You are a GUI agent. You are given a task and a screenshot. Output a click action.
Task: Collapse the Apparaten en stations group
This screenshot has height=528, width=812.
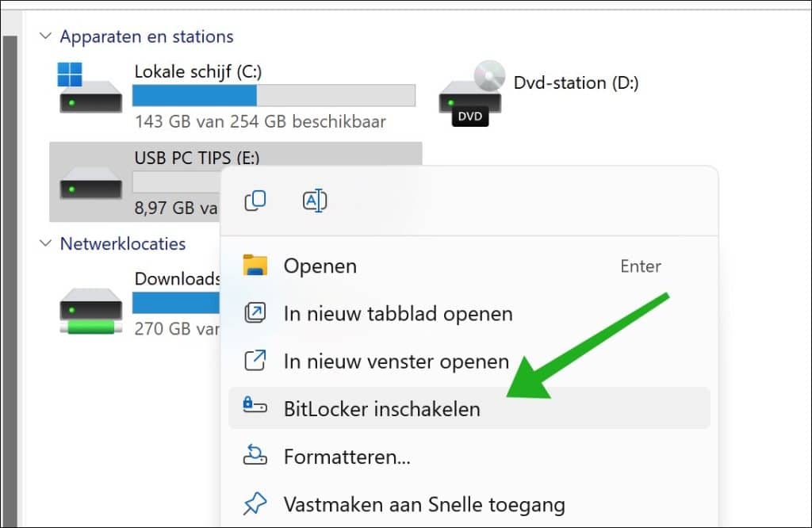[x=45, y=36]
